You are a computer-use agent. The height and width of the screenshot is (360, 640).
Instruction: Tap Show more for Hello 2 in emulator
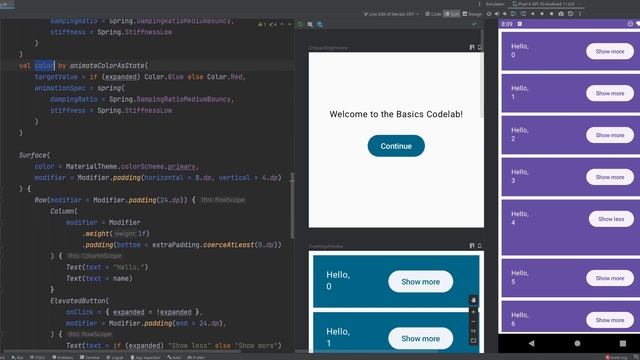click(x=610, y=135)
